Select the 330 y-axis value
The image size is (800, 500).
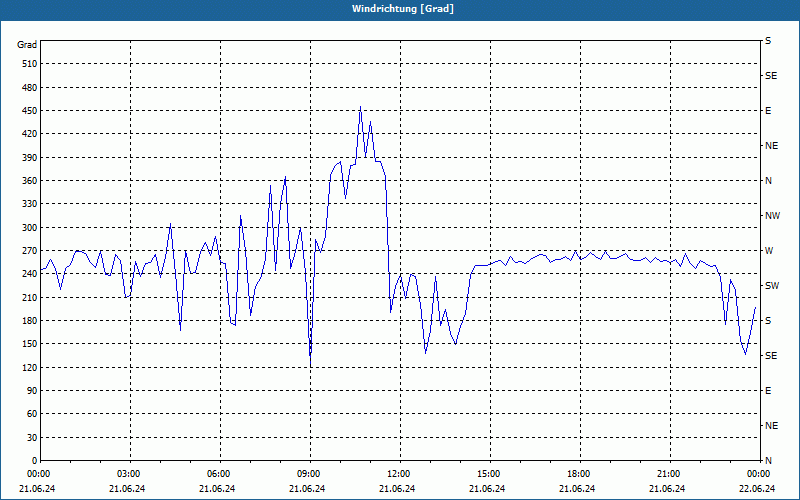pyautogui.click(x=30, y=204)
